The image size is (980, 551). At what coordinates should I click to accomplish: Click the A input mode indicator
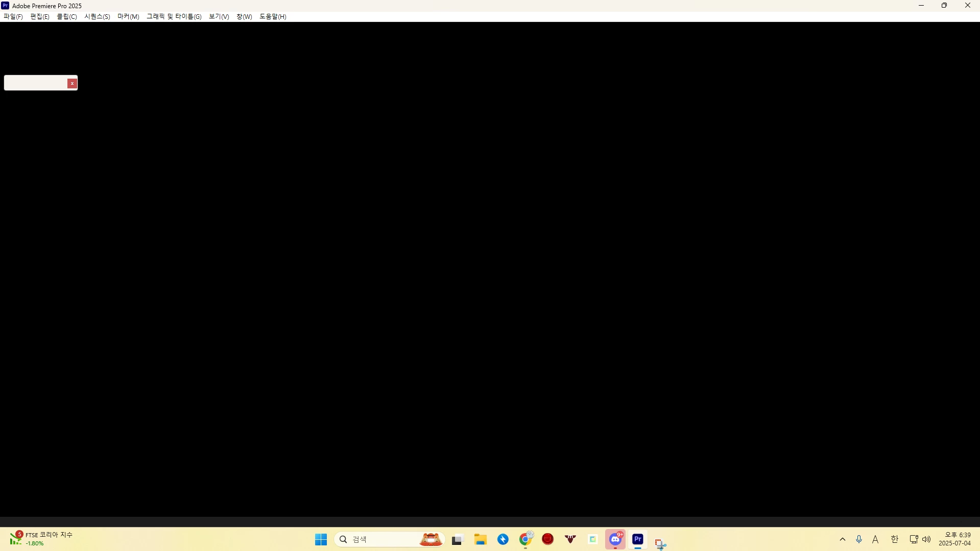click(x=875, y=539)
